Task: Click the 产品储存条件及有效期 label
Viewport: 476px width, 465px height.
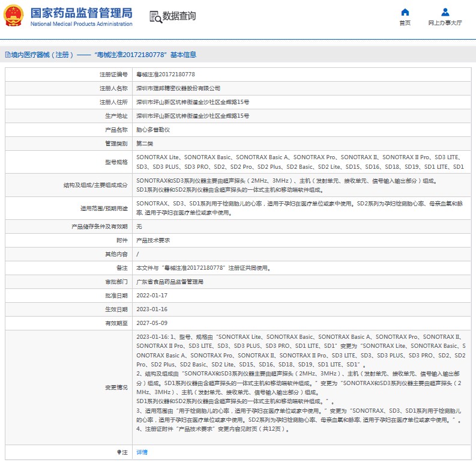Action: click(100, 226)
